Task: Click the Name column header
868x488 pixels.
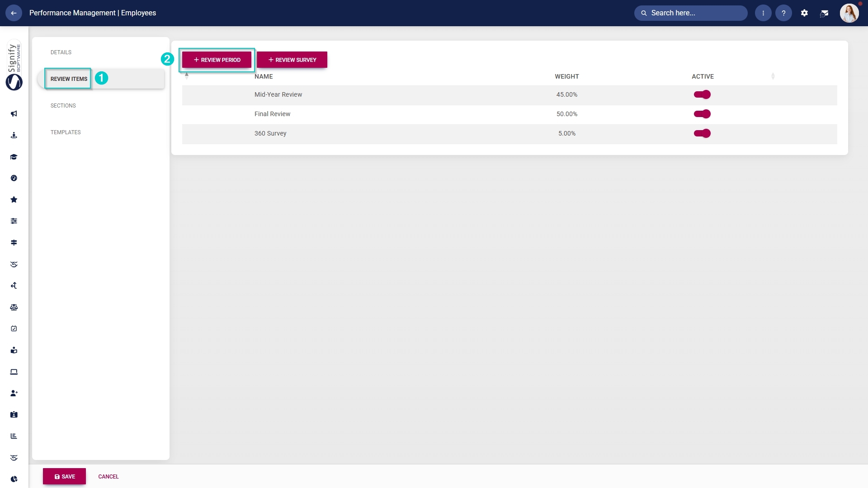Action: (264, 76)
